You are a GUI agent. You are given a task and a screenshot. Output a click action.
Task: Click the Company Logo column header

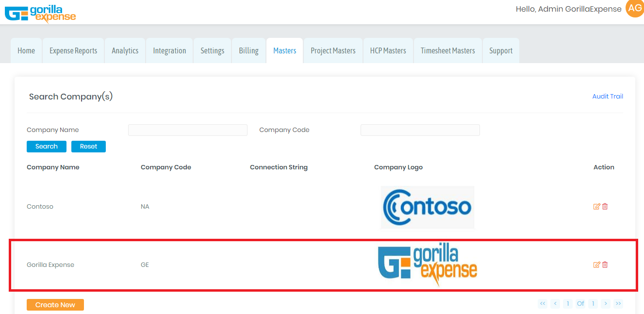(398, 167)
